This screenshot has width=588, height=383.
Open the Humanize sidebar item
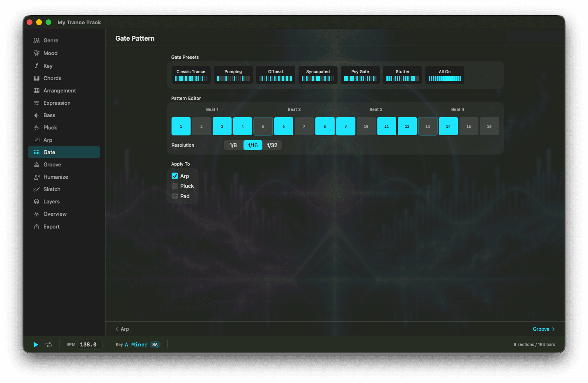click(64, 177)
